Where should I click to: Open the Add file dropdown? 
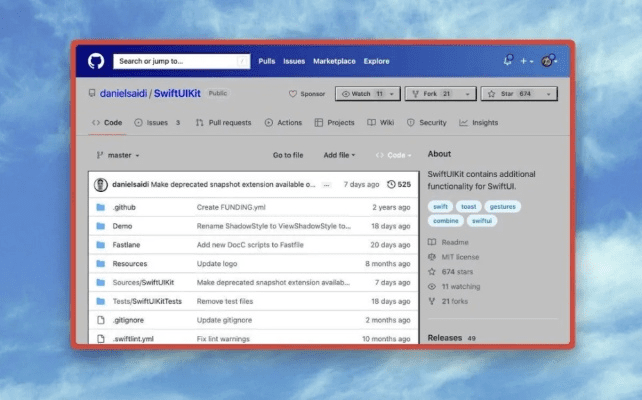click(x=339, y=155)
